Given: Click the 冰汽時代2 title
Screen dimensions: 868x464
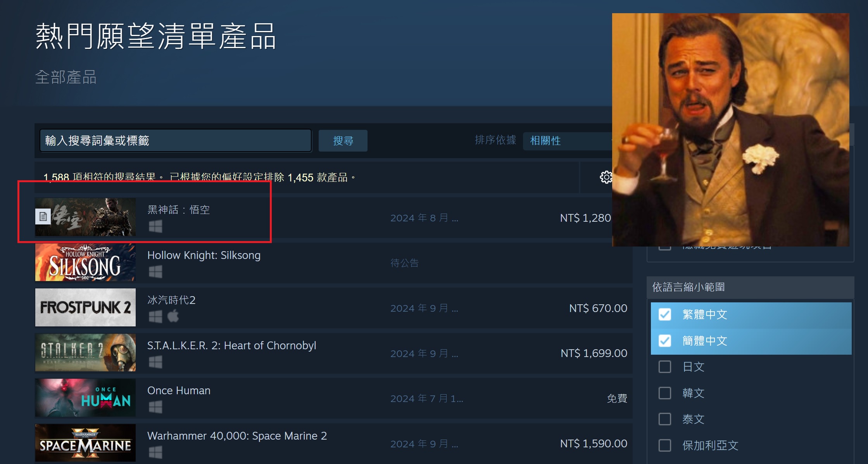Looking at the screenshot, I should pos(171,300).
